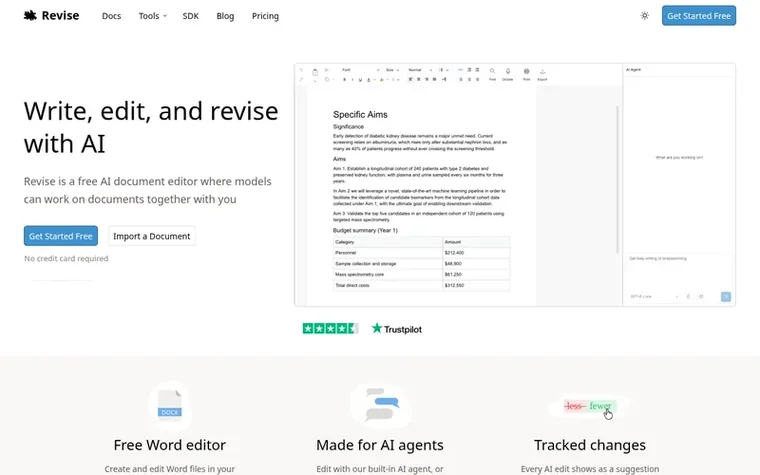
Task: Click the Budget summary (Year 1) heading
Action: click(x=365, y=230)
